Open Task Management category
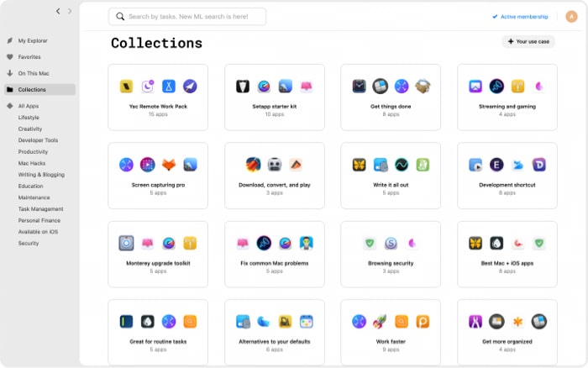The image size is (588, 368). (x=40, y=209)
